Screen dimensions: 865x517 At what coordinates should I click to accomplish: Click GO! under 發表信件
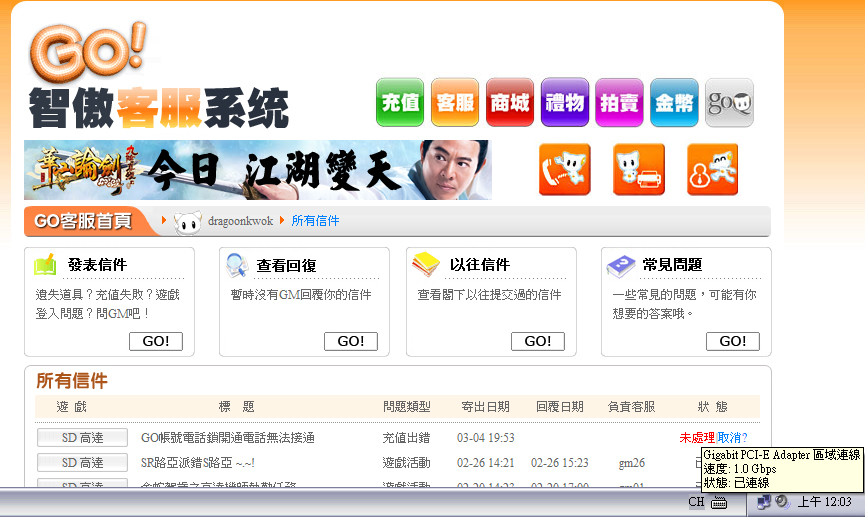point(156,341)
